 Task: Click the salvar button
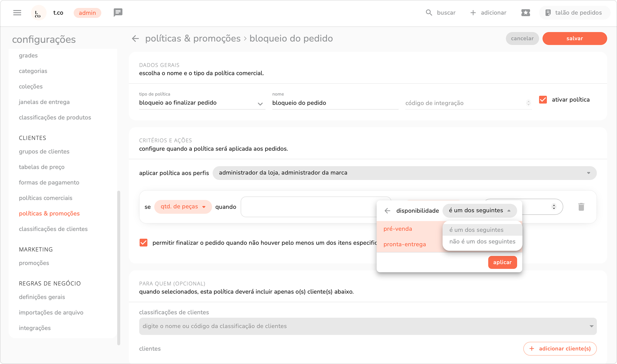click(574, 38)
